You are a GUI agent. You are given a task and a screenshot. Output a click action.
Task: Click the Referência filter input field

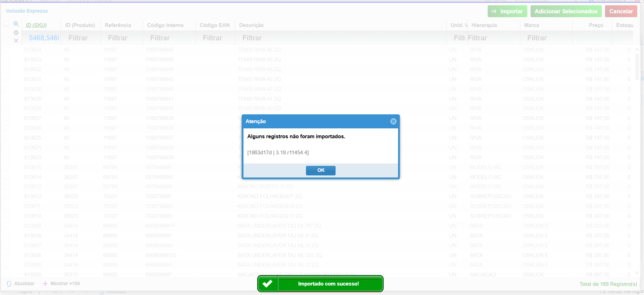(x=121, y=38)
